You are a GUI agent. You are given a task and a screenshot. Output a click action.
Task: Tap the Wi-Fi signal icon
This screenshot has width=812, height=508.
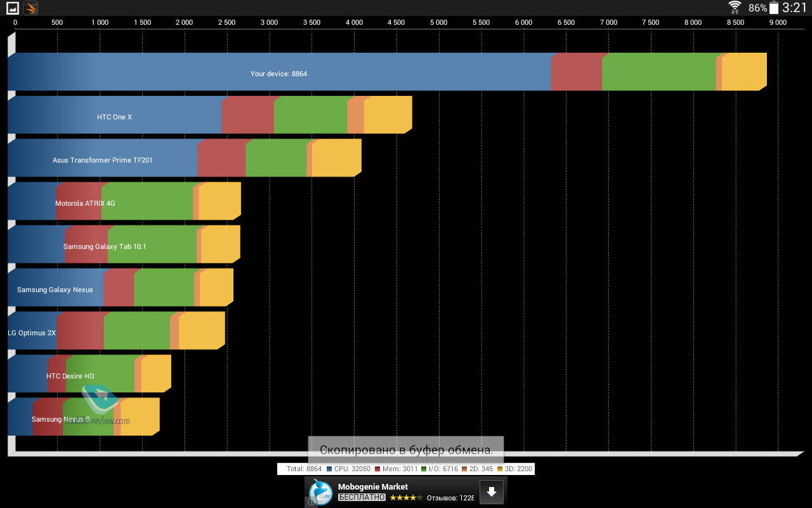[735, 8]
